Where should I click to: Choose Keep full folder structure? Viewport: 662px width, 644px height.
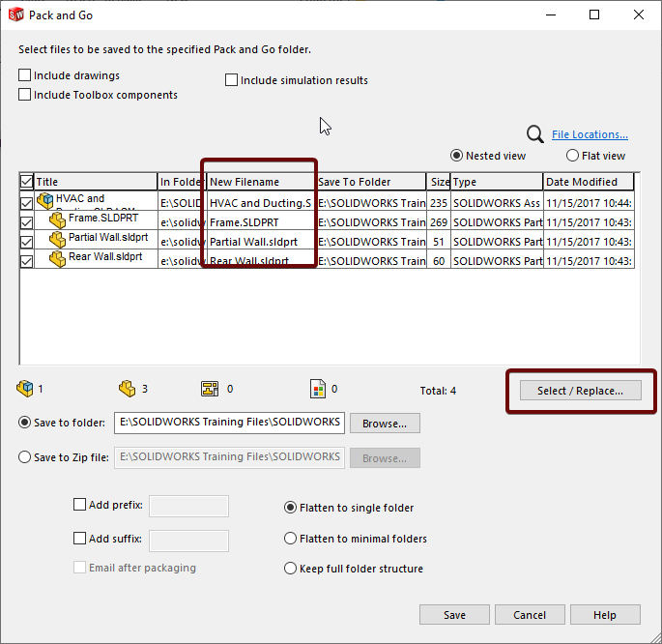pyautogui.click(x=290, y=569)
